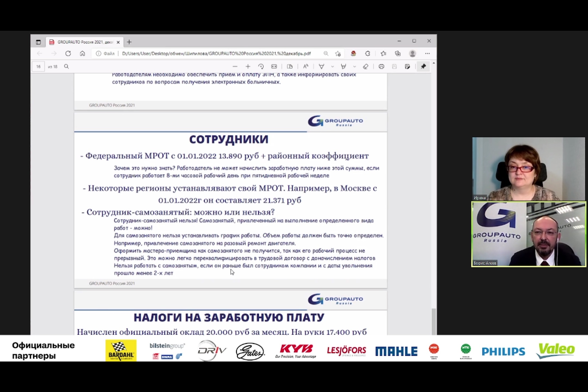Click the KYB partner logo
The height and width of the screenshot is (392, 588).
pos(296,351)
